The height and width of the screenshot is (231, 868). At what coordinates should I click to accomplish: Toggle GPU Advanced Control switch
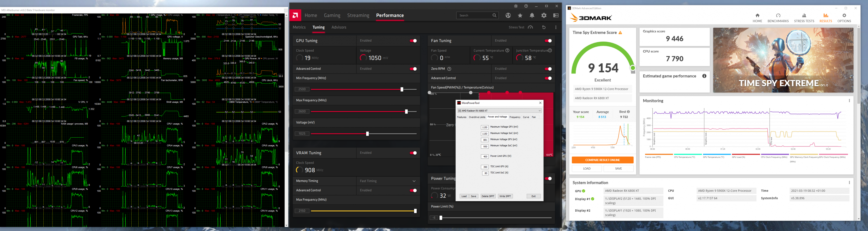click(x=413, y=69)
